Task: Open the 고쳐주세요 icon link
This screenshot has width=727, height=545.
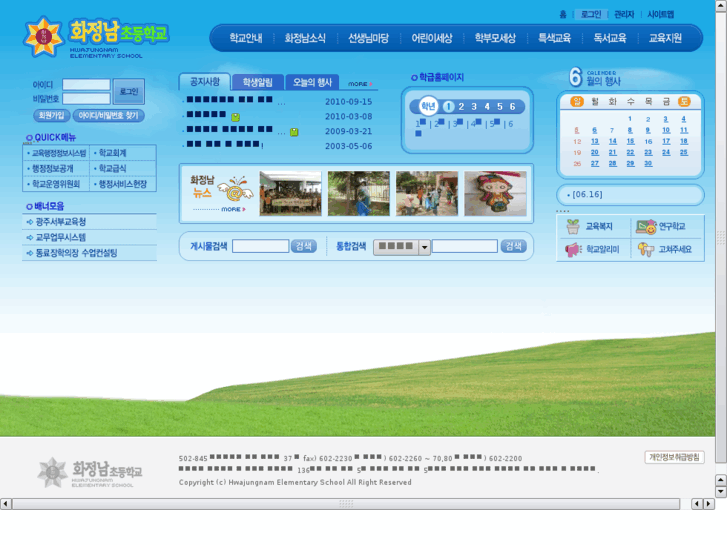Action: pyautogui.click(x=664, y=250)
